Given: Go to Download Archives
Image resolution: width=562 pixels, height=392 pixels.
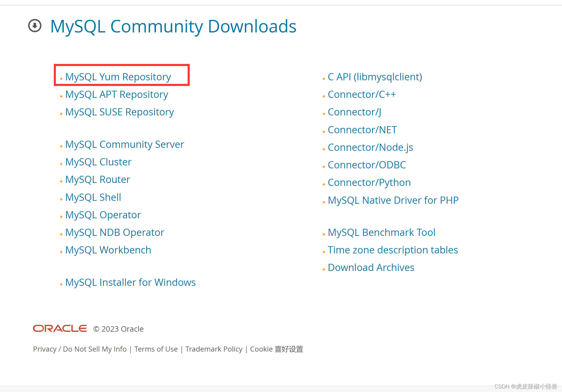Looking at the screenshot, I should click(371, 267).
